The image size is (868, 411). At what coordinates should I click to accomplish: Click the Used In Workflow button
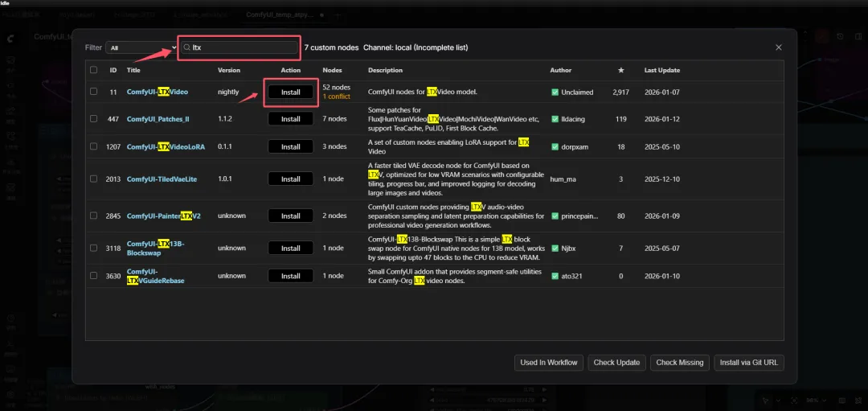(x=549, y=362)
